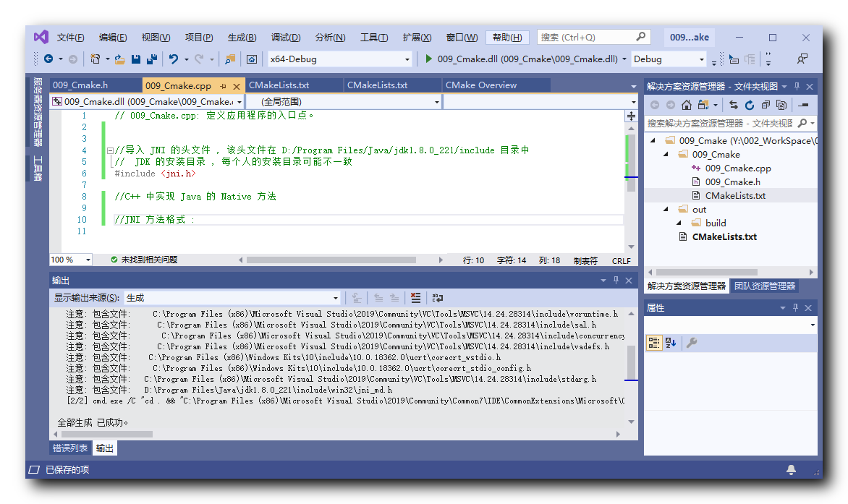The width and height of the screenshot is (848, 504).
Task: Open the 错误列表 panel
Action: tap(70, 448)
